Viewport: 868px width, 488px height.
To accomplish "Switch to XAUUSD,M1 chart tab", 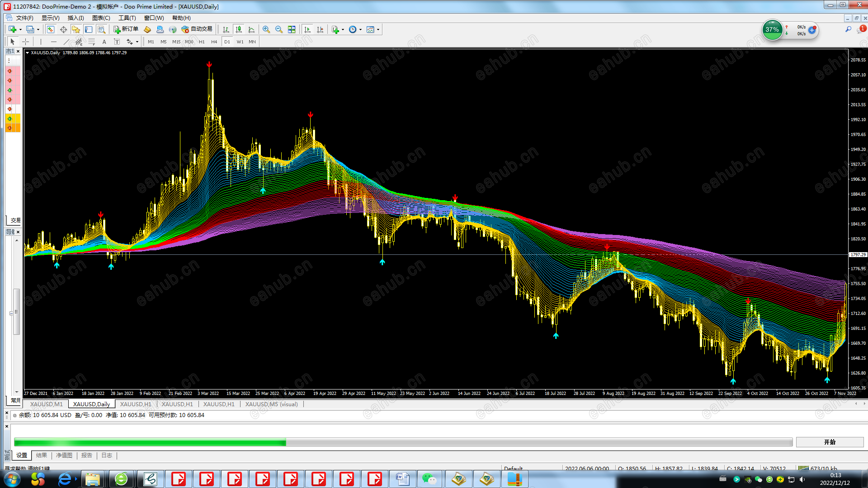I will pos(47,404).
